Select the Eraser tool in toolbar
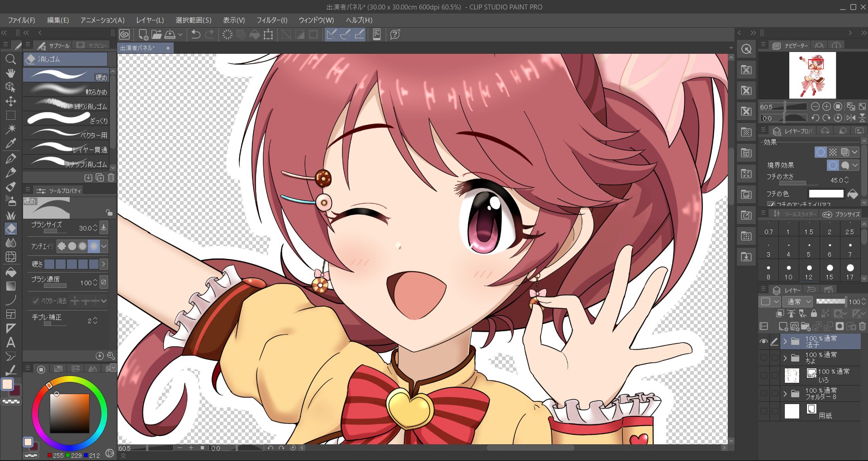 click(11, 229)
